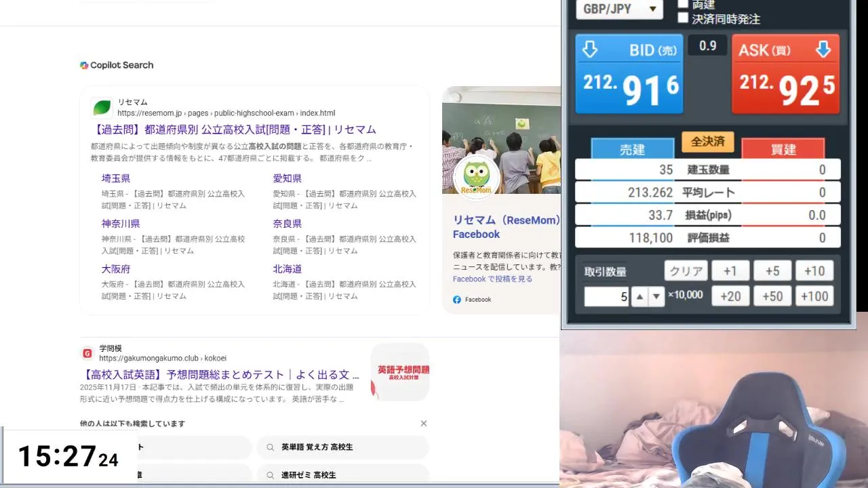
Task: Enable the 両建 checkbox
Action: [x=683, y=4]
